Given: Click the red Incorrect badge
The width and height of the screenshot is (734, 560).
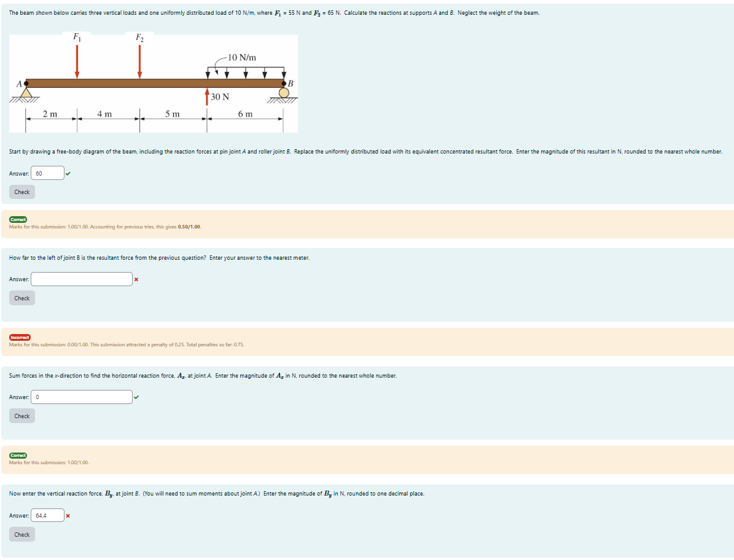Looking at the screenshot, I should pyautogui.click(x=20, y=337).
